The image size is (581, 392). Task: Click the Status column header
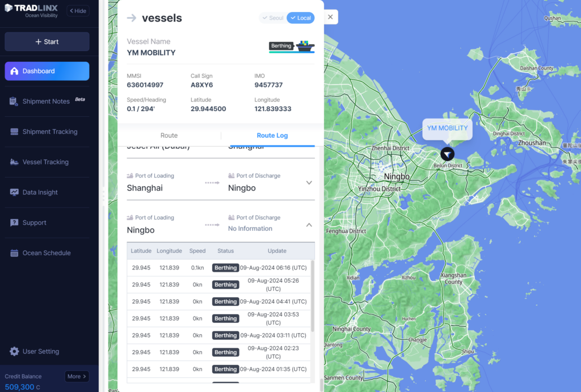coord(225,251)
